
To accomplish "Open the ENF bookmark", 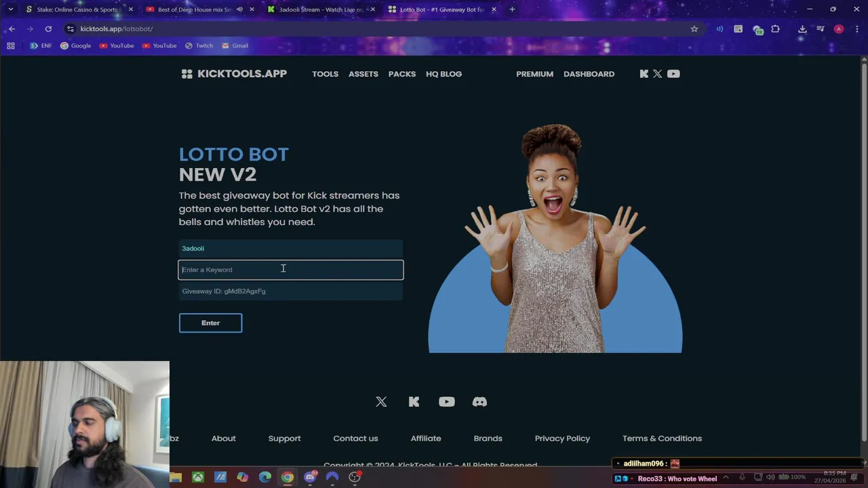I will click(41, 45).
